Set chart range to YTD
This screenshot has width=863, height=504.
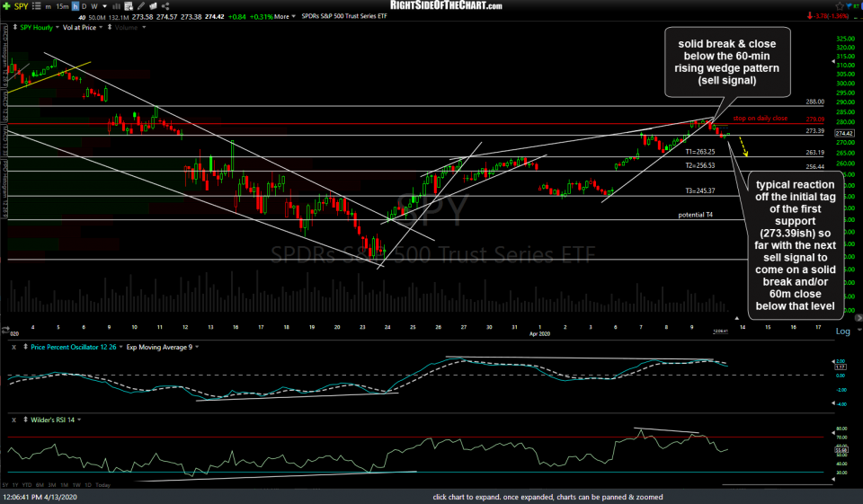click(x=26, y=485)
